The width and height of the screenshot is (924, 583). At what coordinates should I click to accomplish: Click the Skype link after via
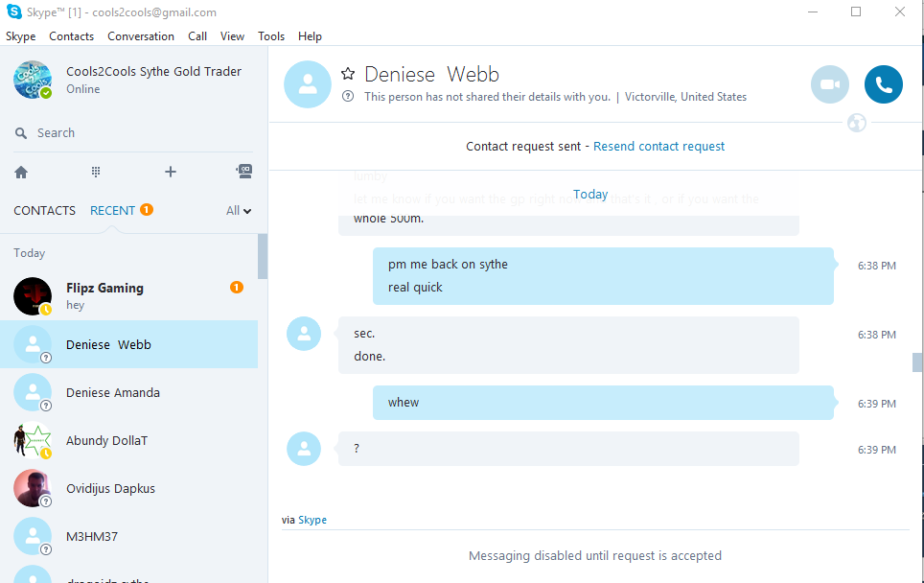[x=312, y=520]
